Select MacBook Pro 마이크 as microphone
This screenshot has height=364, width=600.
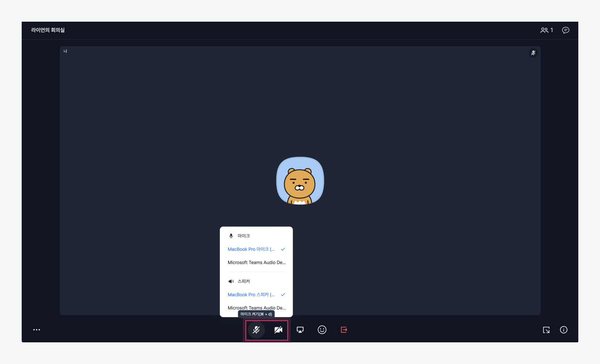click(x=251, y=249)
